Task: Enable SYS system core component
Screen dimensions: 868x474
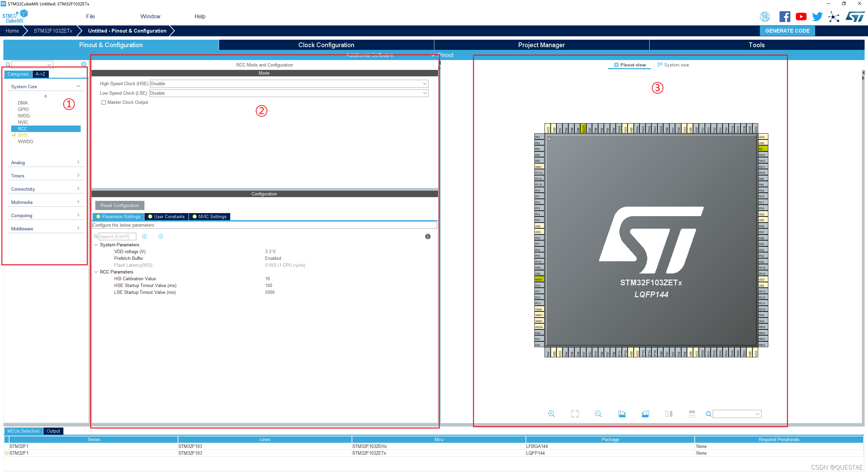Action: [22, 135]
